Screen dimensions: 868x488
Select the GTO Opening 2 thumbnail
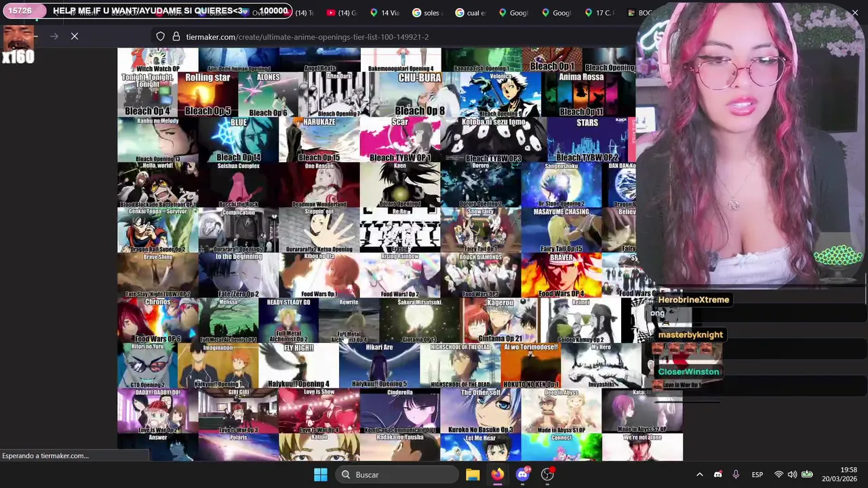147,366
